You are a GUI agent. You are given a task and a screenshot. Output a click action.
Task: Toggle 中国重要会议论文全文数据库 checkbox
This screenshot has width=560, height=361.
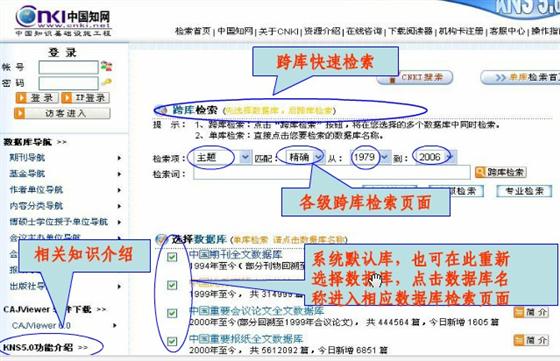pyautogui.click(x=172, y=313)
